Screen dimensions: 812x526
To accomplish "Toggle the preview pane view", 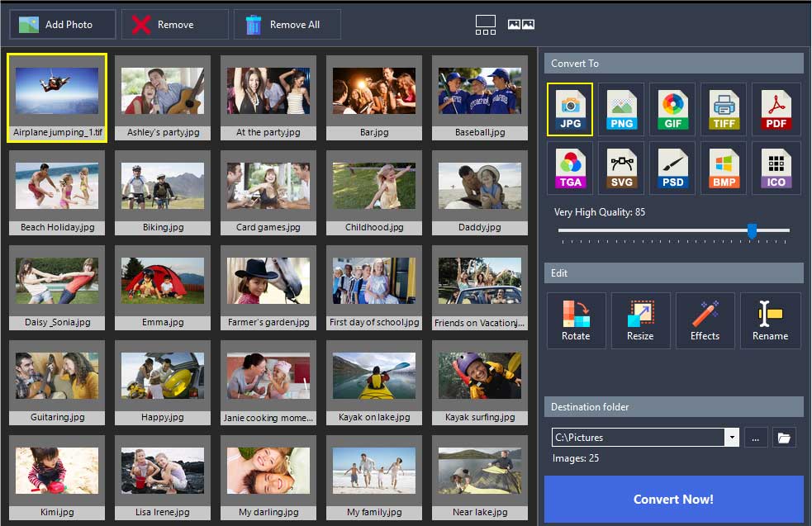I will 485,24.
